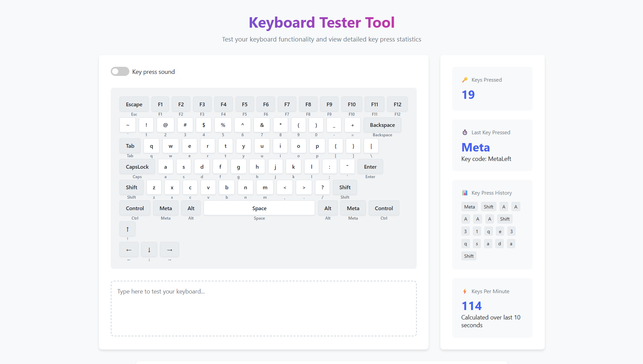Select the first Meta chip in history
This screenshot has width=643, height=364.
pyautogui.click(x=469, y=207)
